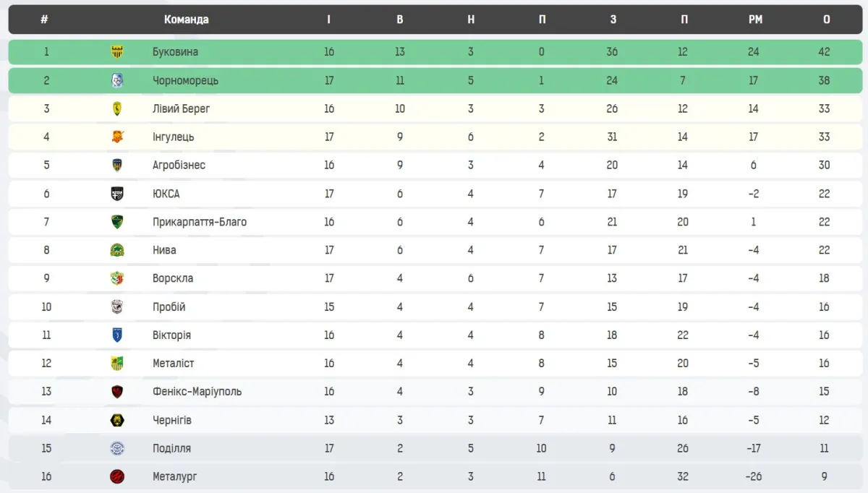The height and width of the screenshot is (493, 868).
Task: Click the Вікторія blue shield icon
Action: click(117, 335)
